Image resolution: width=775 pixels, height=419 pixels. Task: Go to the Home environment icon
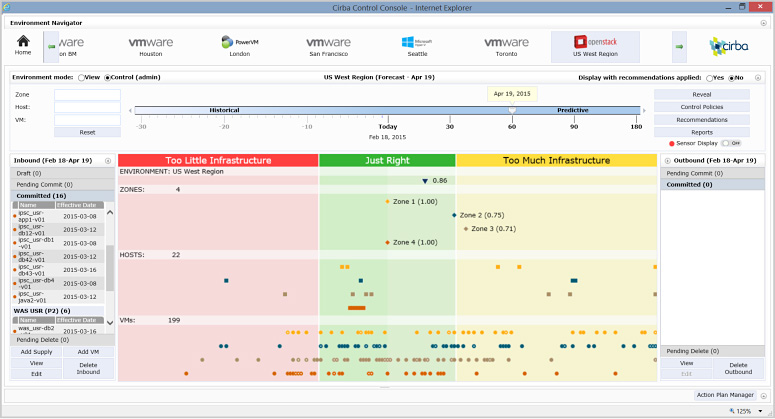coord(23,45)
